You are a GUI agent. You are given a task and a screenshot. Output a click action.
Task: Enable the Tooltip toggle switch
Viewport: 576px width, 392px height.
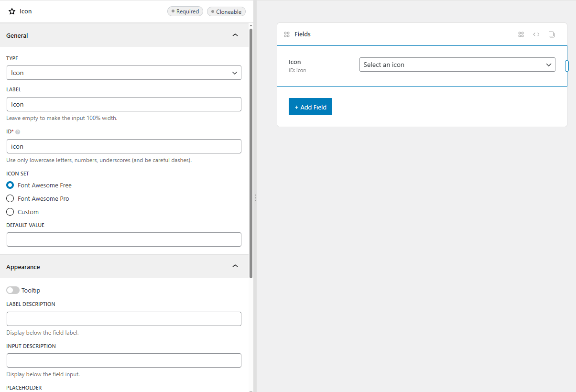(x=13, y=290)
